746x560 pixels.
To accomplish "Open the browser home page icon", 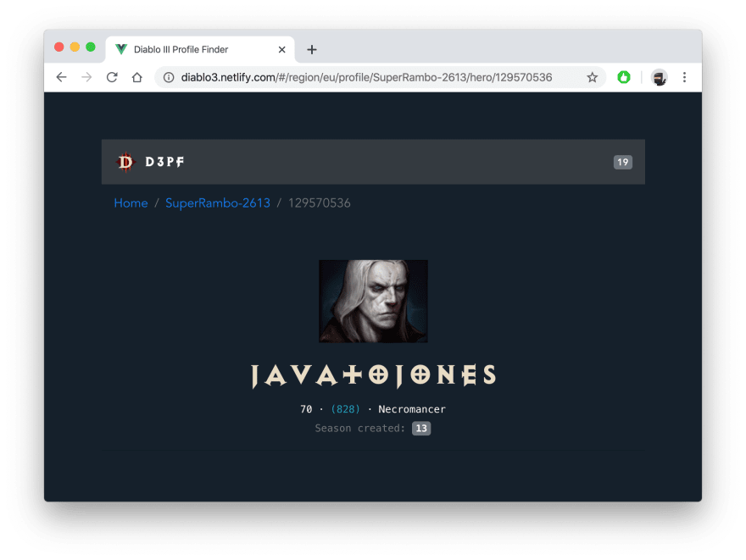I will [137, 77].
